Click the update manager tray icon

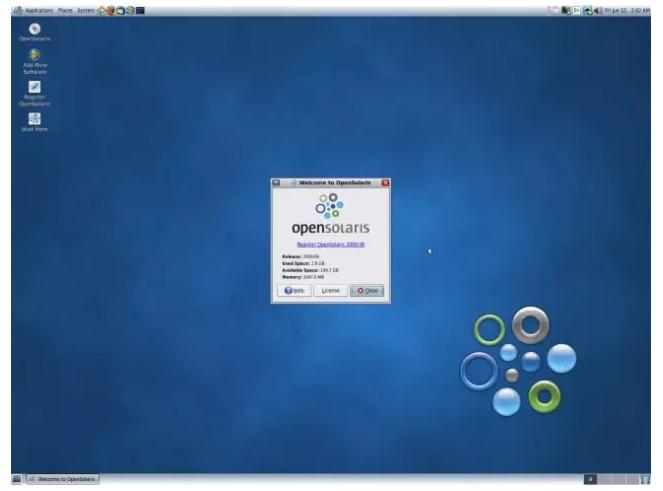(x=588, y=10)
